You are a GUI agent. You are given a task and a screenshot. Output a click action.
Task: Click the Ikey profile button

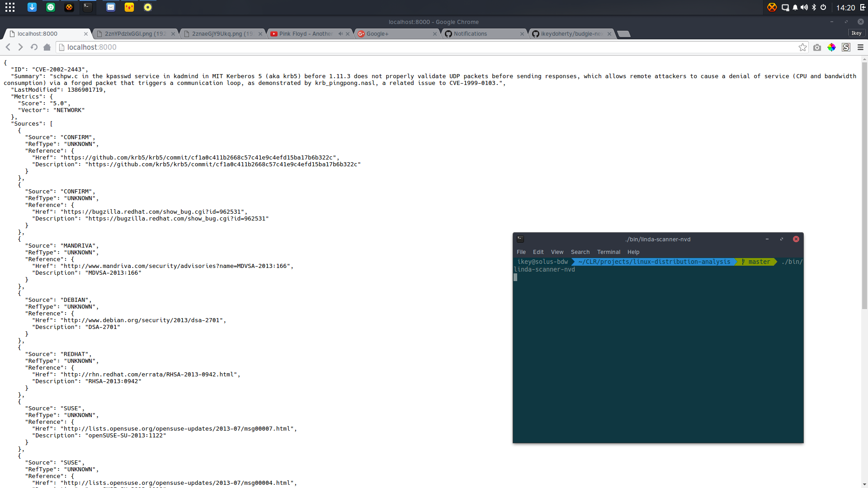pyautogui.click(x=857, y=33)
